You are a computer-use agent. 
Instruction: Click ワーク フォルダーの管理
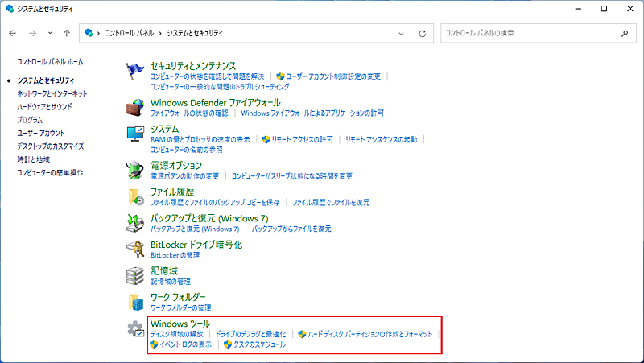tap(180, 307)
